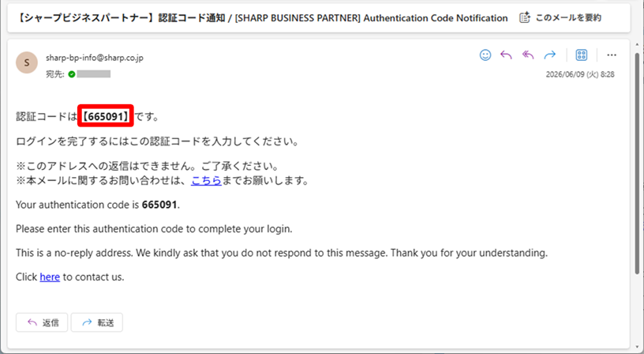
Task: Click the 転送 forward button below the message
Action: coord(96,322)
